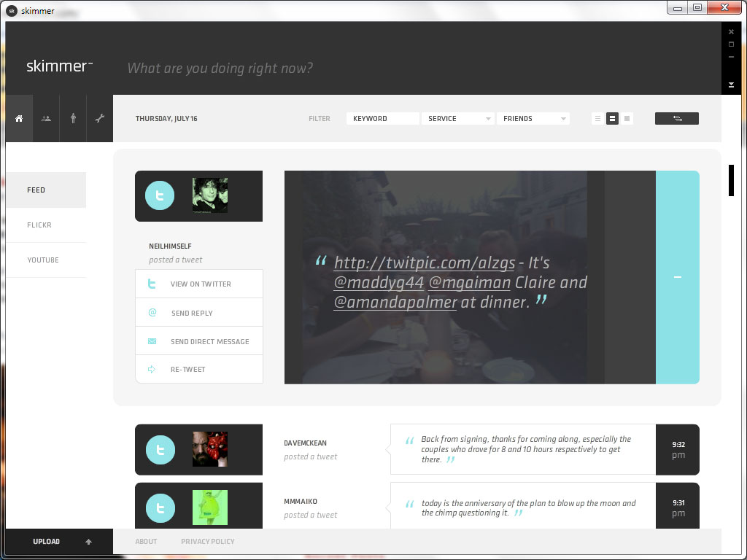This screenshot has height=560, width=747.
Task: Click Twitter icon on DAVEMCKEAN's tweet
Action: tap(160, 450)
